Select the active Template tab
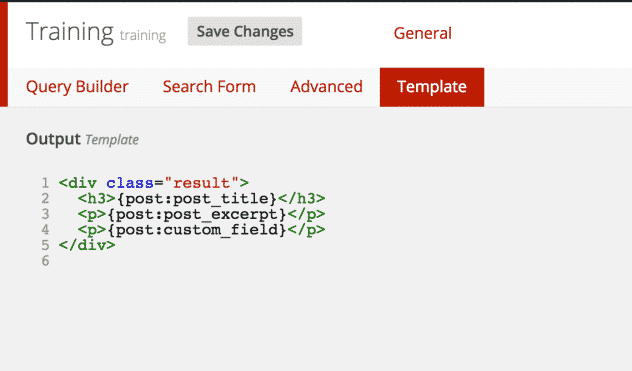This screenshot has height=371, width=632. point(432,87)
